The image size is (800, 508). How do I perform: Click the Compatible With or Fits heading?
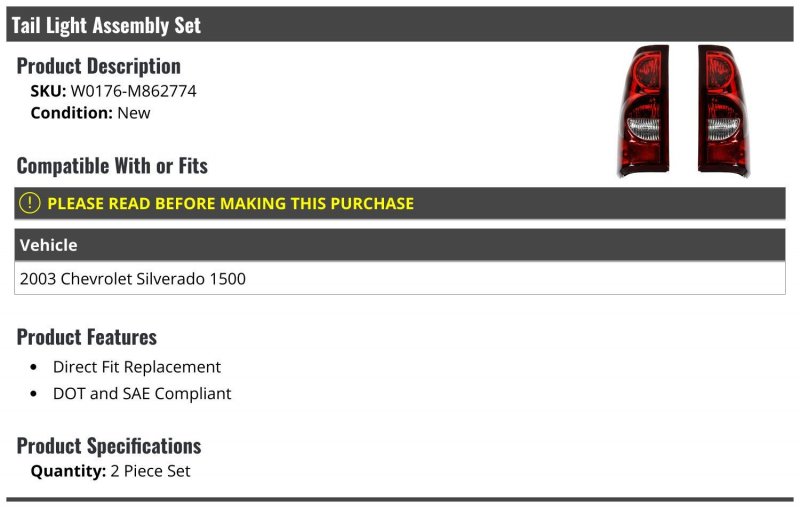point(112,166)
